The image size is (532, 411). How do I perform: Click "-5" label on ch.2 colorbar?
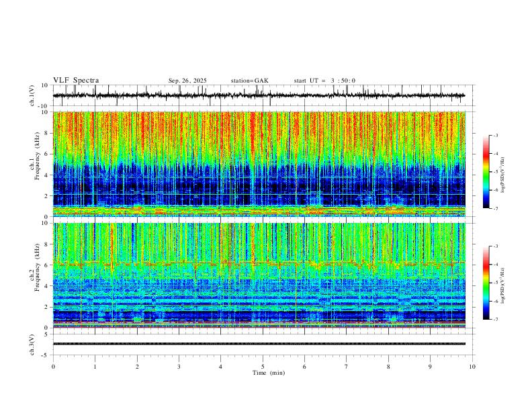click(495, 283)
